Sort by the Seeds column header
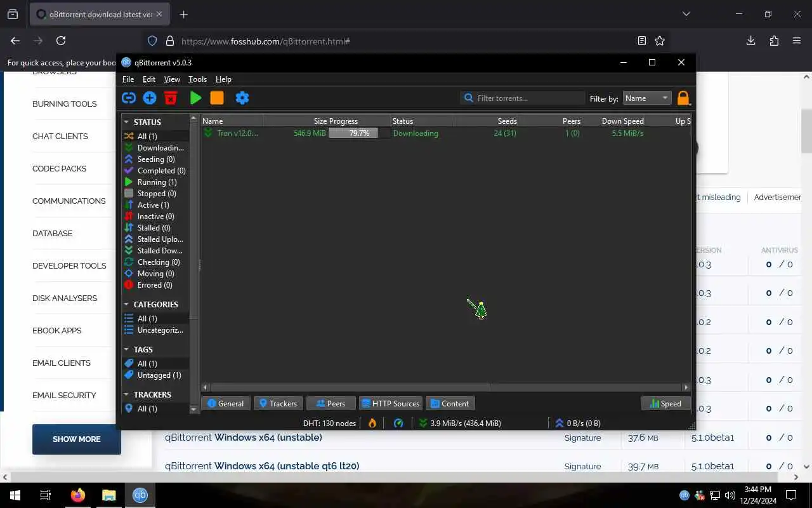Viewport: 812px width, 508px height. [x=487, y=121]
